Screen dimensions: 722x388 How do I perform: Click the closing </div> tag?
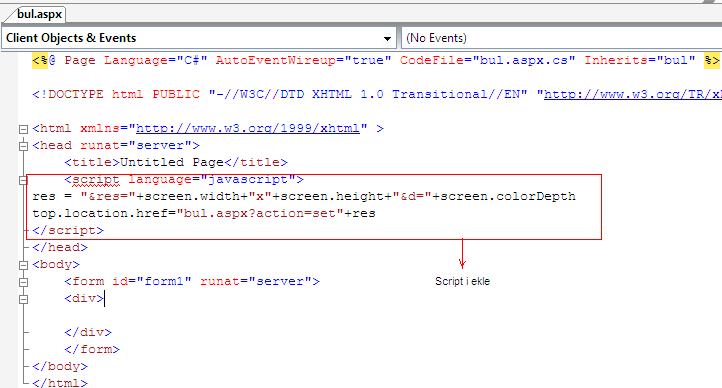pyautogui.click(x=87, y=332)
